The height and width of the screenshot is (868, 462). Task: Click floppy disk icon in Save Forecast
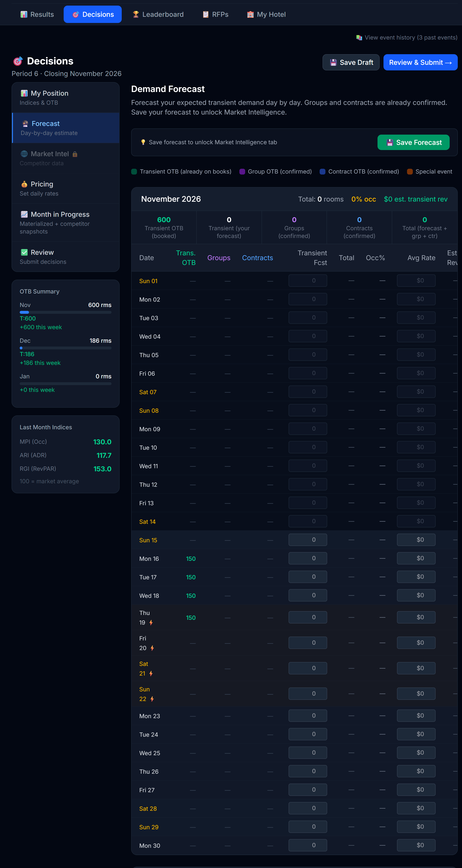(x=390, y=143)
